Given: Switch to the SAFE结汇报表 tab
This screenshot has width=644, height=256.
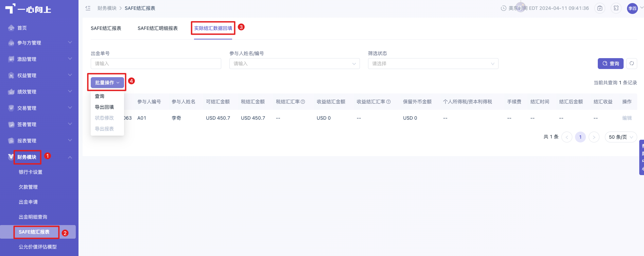Looking at the screenshot, I should (106, 28).
